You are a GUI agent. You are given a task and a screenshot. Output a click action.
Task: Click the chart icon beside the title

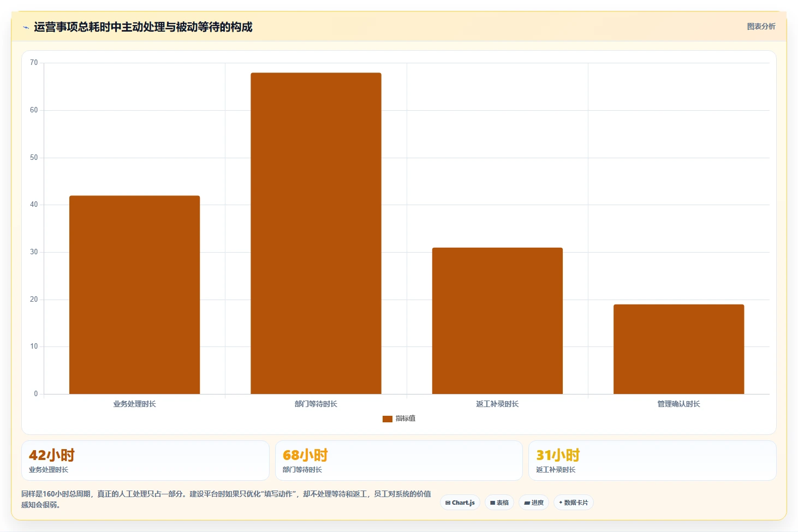pyautogui.click(x=26, y=27)
